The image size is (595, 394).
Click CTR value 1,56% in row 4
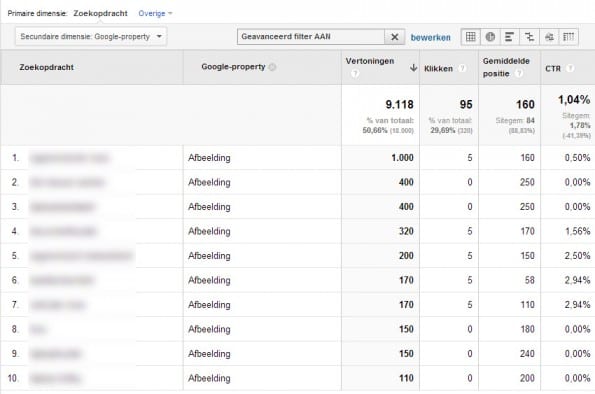[578, 231]
